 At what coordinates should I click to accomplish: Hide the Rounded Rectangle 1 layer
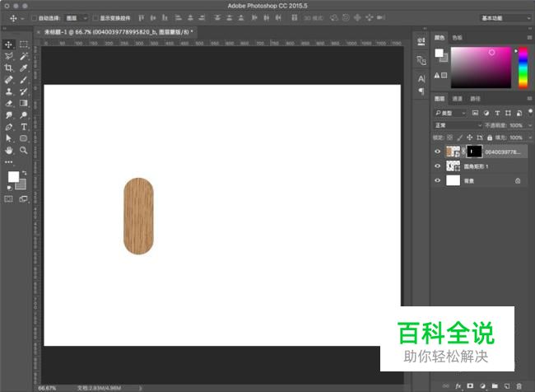tap(437, 166)
